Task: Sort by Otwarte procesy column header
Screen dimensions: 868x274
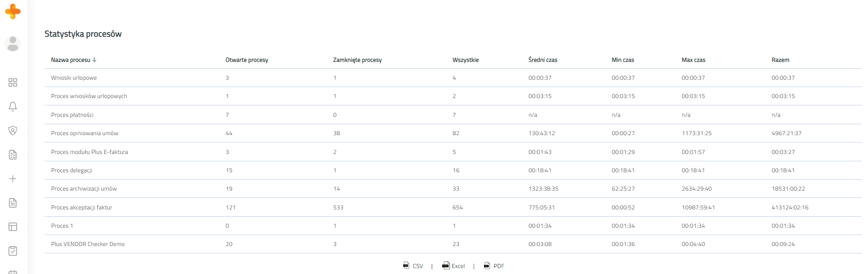Action: click(246, 60)
